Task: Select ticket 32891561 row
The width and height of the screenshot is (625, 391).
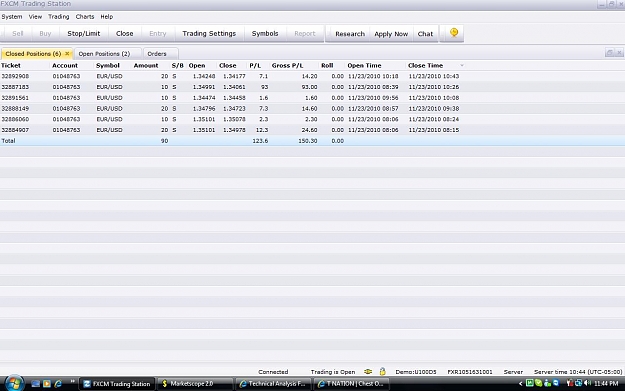Action: point(312,98)
